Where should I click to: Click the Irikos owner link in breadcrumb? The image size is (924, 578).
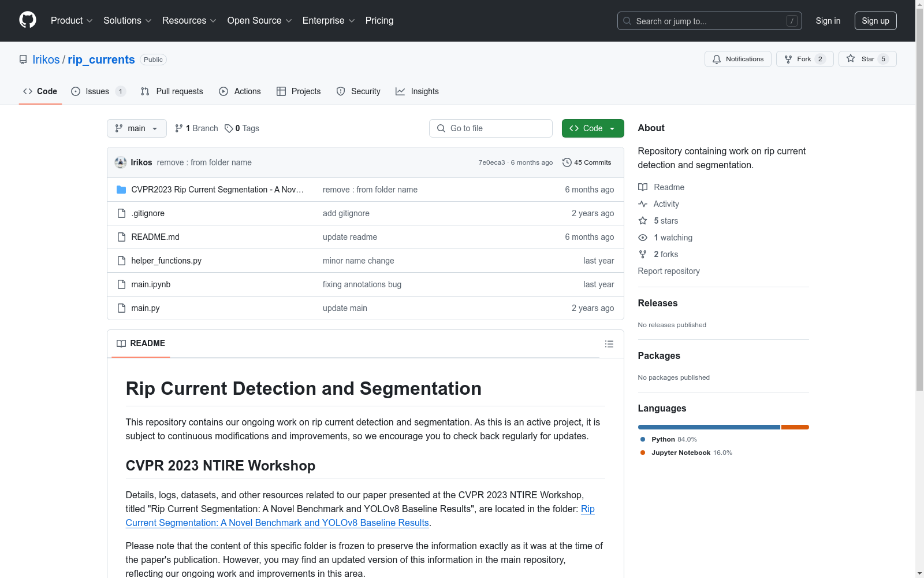[46, 60]
